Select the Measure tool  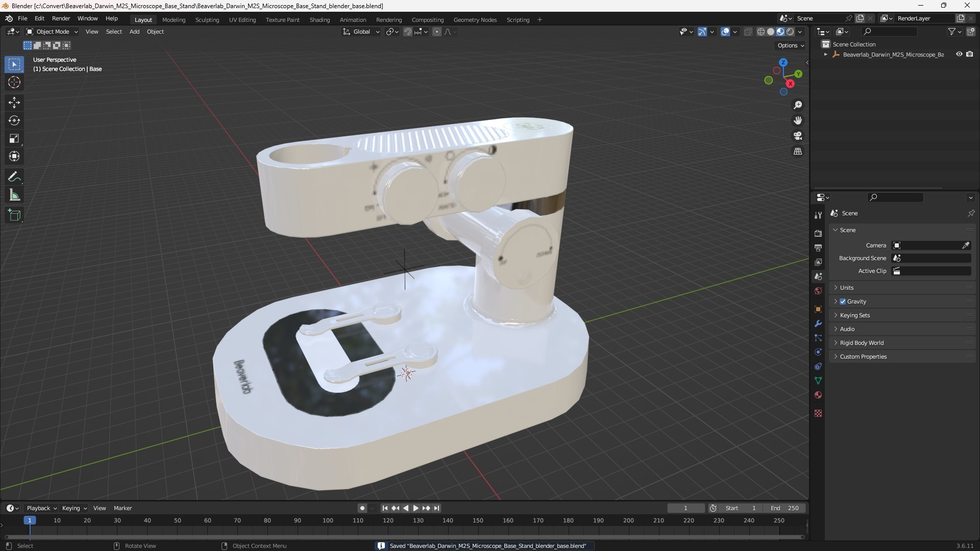(14, 195)
